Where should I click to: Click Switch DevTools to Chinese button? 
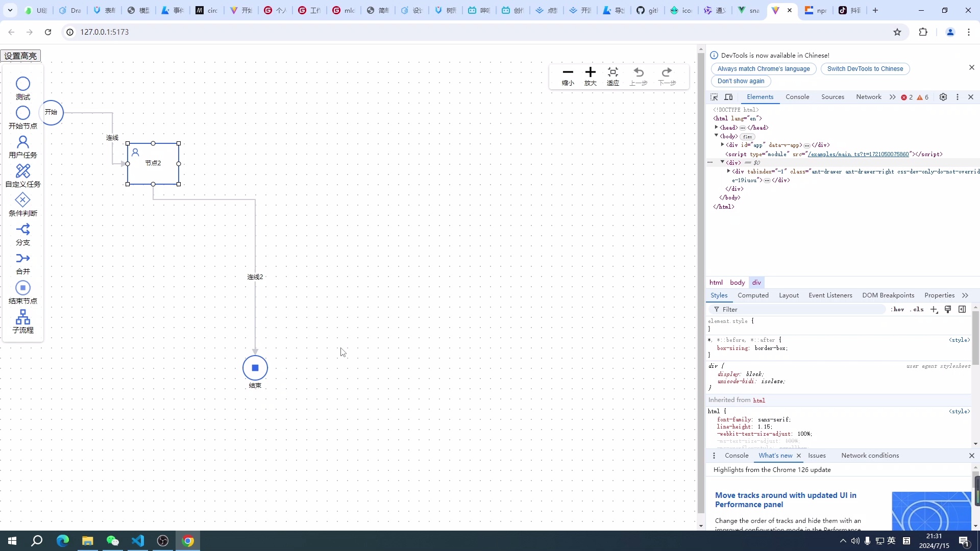point(865,69)
